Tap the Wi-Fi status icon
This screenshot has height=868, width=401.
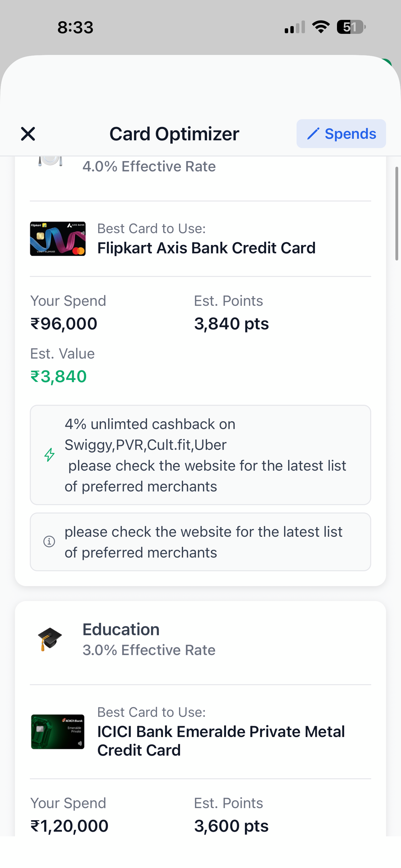(x=321, y=27)
